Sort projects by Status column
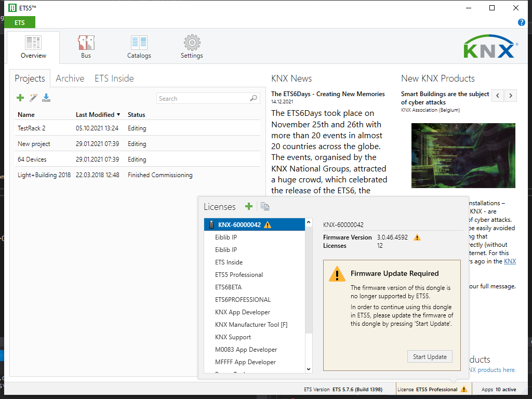Image resolution: width=532 pixels, height=399 pixels. point(137,115)
